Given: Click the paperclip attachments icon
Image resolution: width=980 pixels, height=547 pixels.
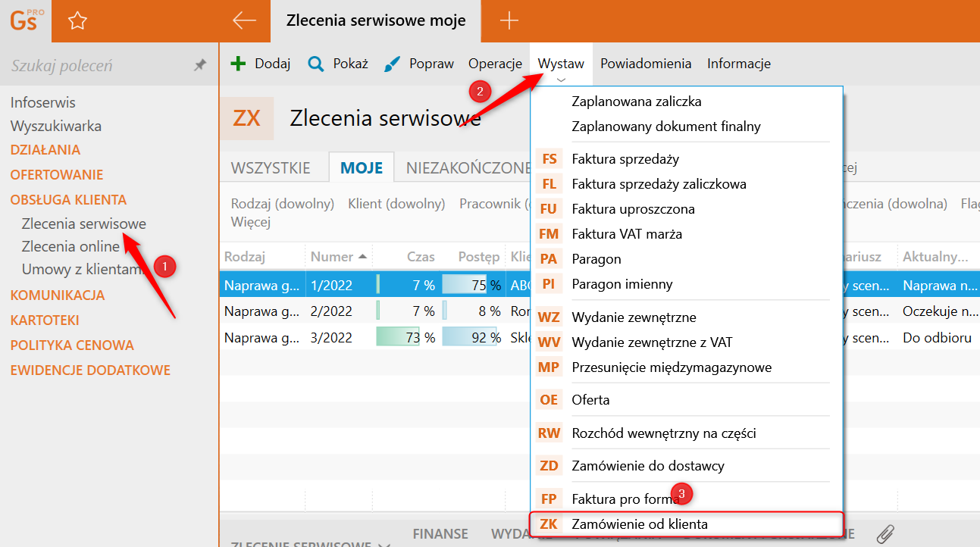Looking at the screenshot, I should (885, 534).
